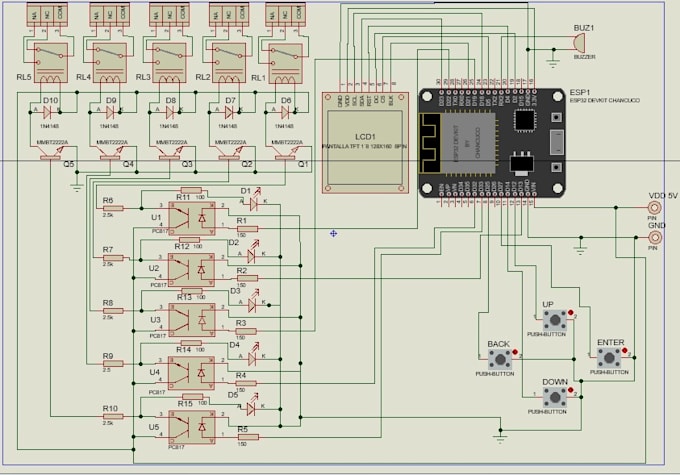
Task: Select resistor R12
Action: click(x=190, y=240)
